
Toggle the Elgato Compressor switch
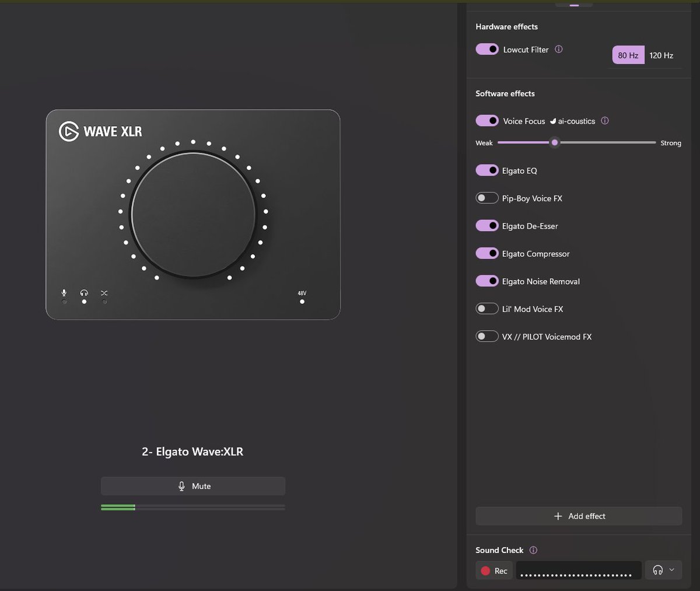tap(487, 253)
